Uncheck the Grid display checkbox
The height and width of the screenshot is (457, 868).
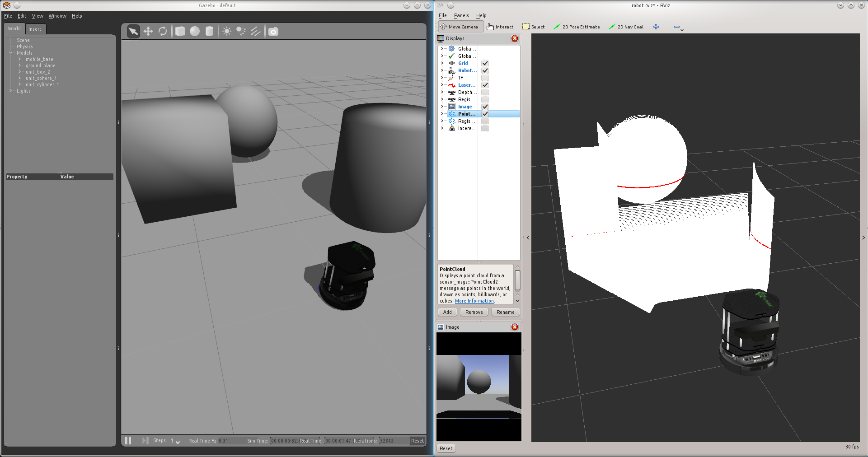(485, 63)
